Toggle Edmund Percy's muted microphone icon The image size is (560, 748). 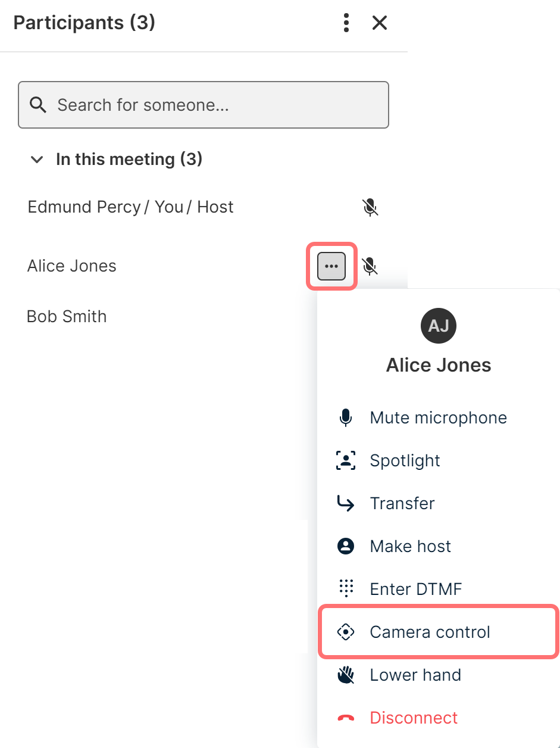[370, 207]
